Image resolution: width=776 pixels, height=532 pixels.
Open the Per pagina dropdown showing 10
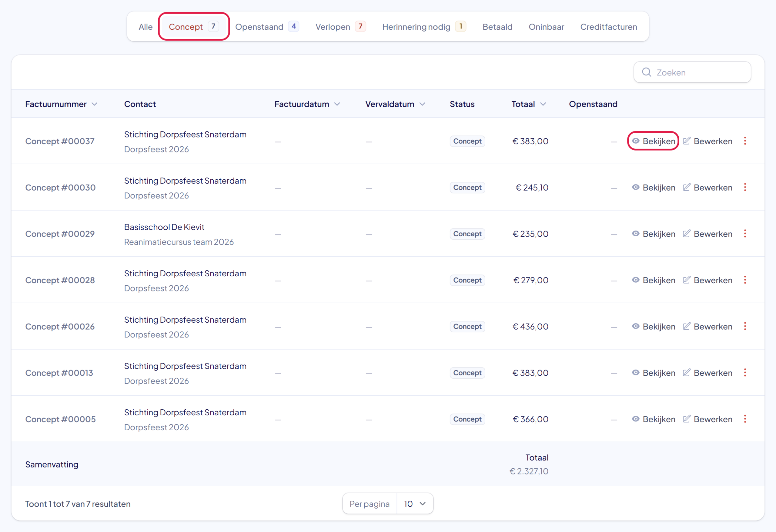415,504
